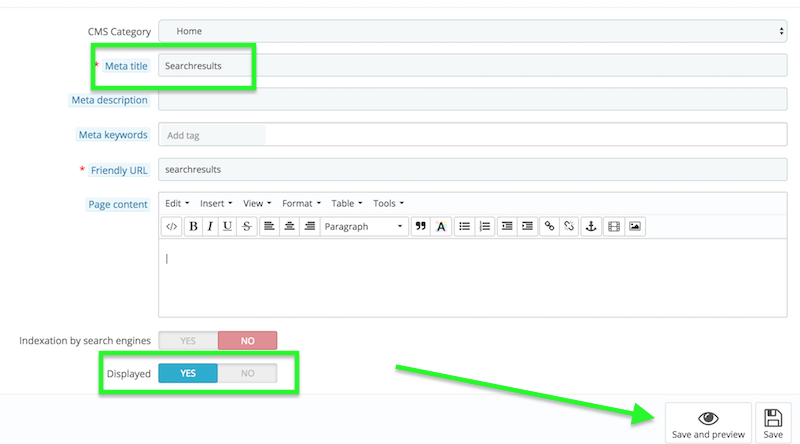Open the Insert menu in editor

216,204
